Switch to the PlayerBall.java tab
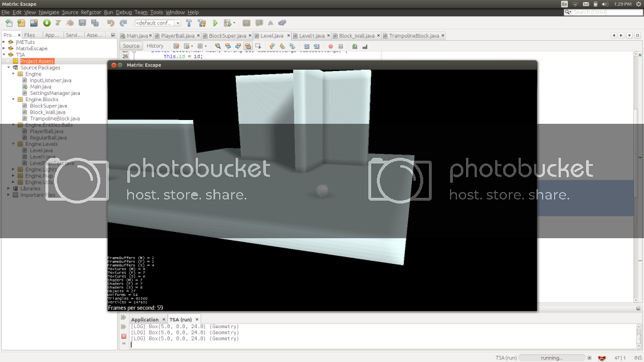The image size is (644, 362). 177,36
